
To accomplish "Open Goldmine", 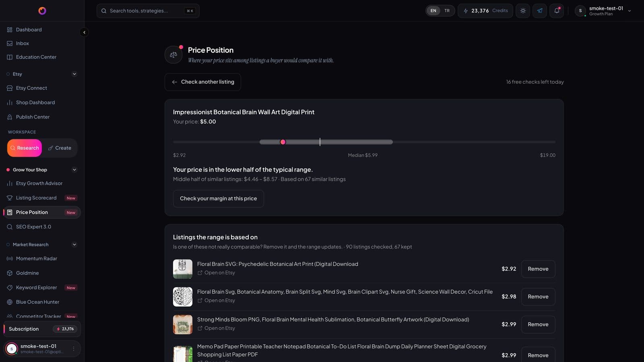I will [x=42, y=273].
